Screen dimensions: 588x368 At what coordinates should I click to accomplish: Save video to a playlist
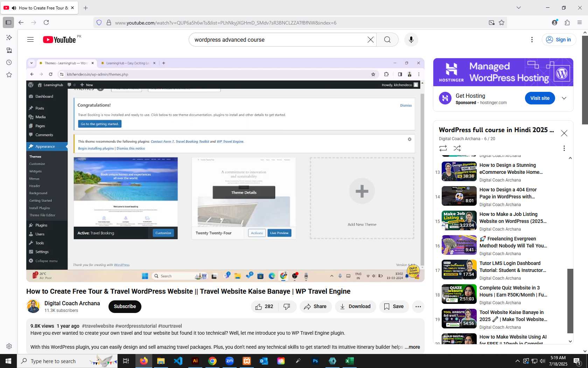394,307
